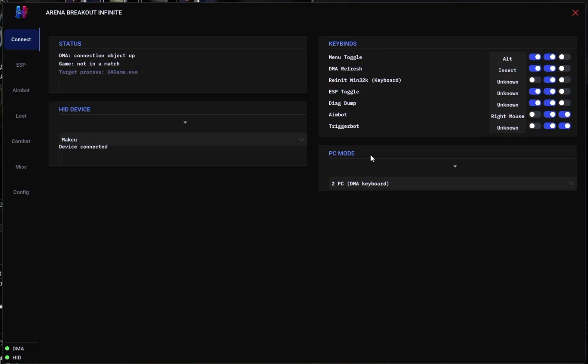Click the green DMA status indicator dot
This screenshot has width=588, height=364.
click(7, 349)
